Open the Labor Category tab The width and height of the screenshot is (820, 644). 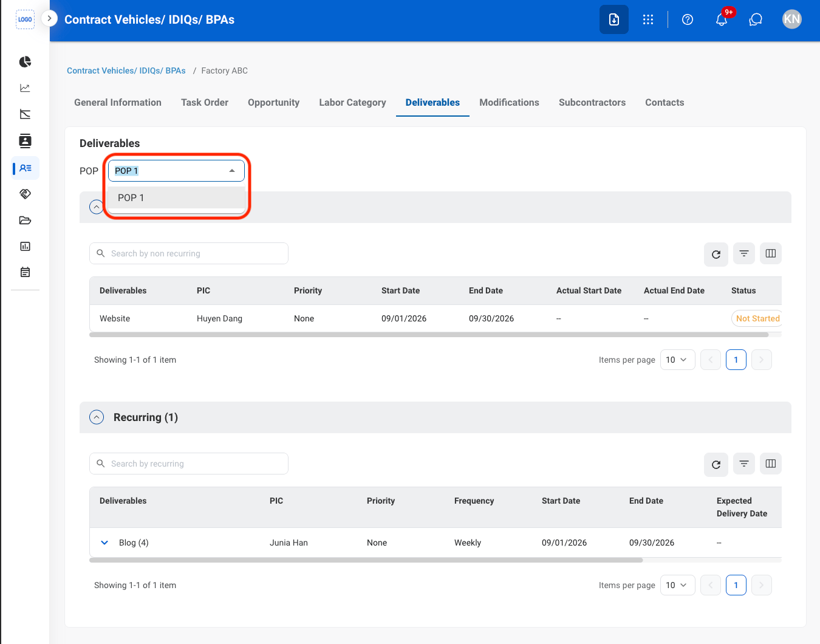352,103
